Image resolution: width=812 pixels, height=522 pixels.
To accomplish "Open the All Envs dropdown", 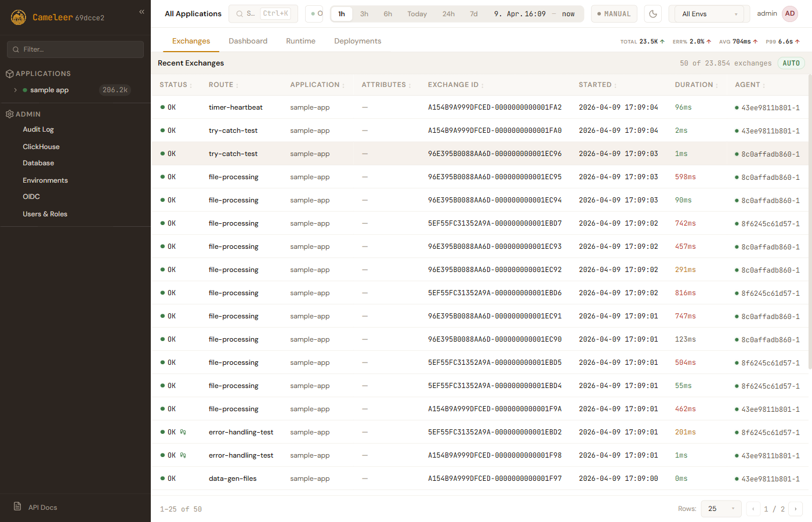I will coord(709,14).
